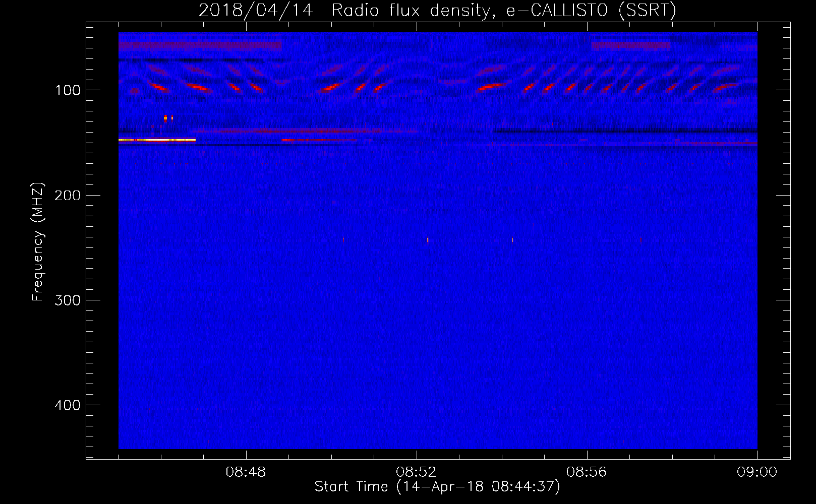Click the 09:00 time tick label
The height and width of the screenshot is (504, 816).
[757, 472]
